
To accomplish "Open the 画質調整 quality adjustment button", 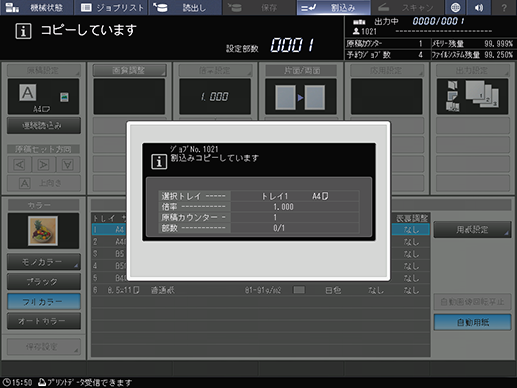I will click(x=129, y=70).
